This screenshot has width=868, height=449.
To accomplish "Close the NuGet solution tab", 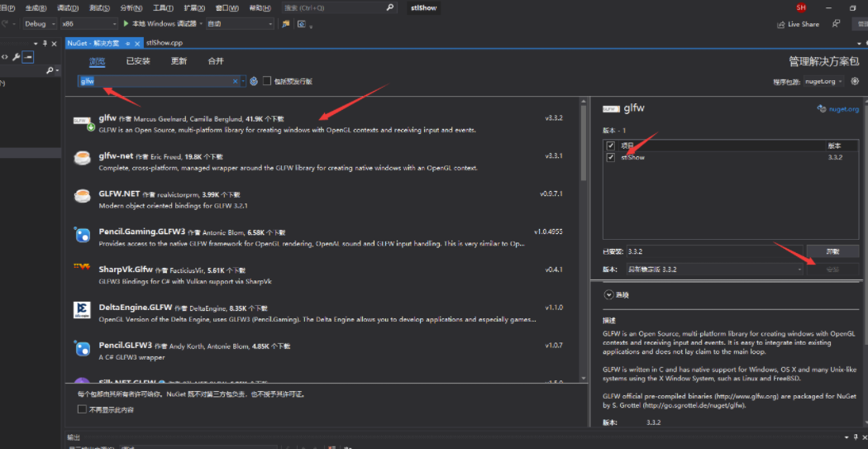I will [x=138, y=43].
